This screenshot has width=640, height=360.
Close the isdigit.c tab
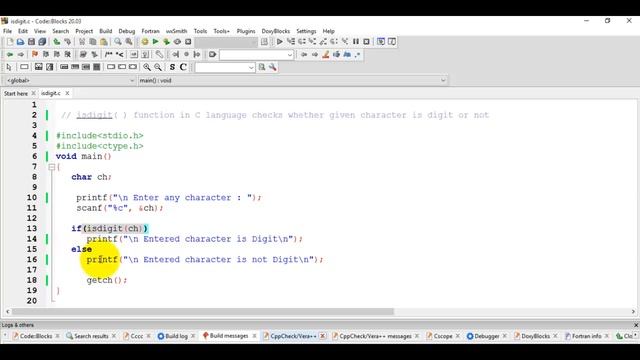(67, 93)
